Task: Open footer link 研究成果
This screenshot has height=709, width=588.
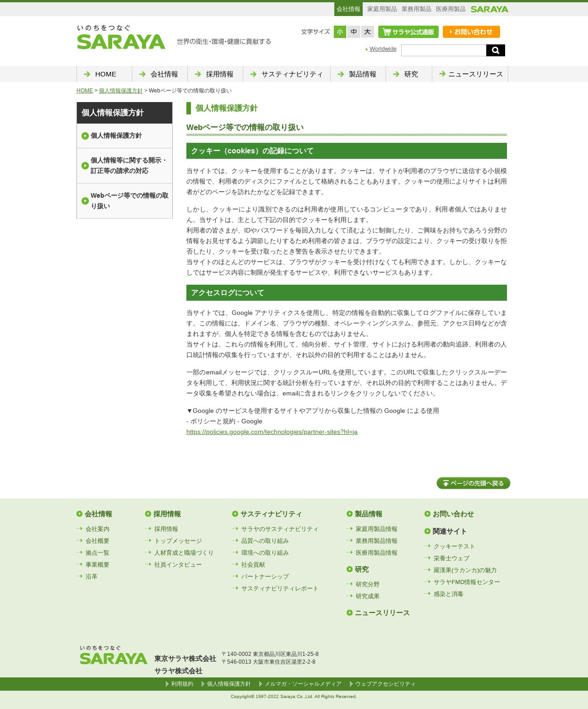Action: point(368,596)
